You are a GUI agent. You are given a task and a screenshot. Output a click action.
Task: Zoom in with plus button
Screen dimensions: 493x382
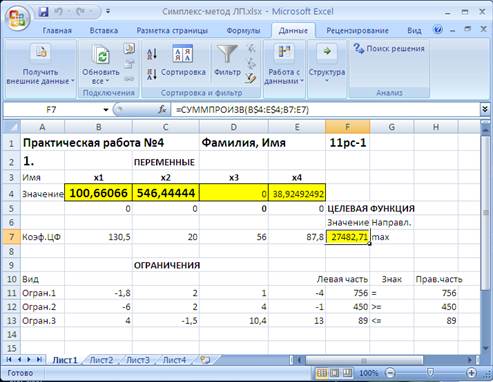(471, 372)
